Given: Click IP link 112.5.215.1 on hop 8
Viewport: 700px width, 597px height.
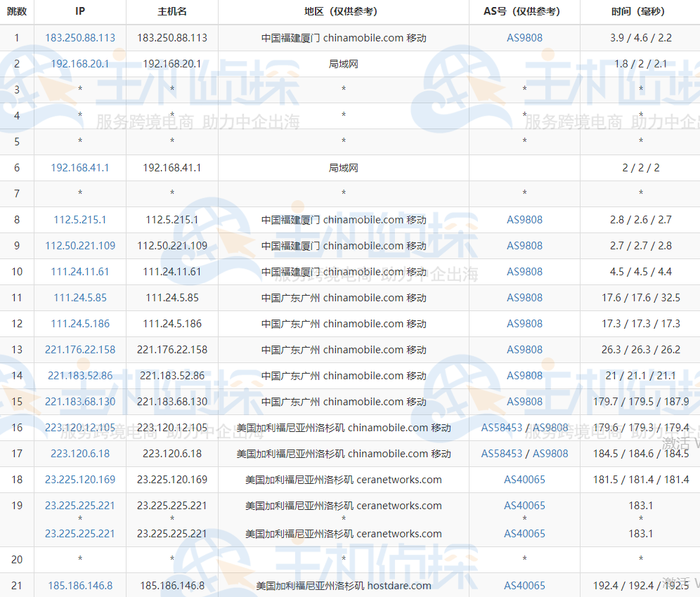Looking at the screenshot, I should tap(79, 219).
